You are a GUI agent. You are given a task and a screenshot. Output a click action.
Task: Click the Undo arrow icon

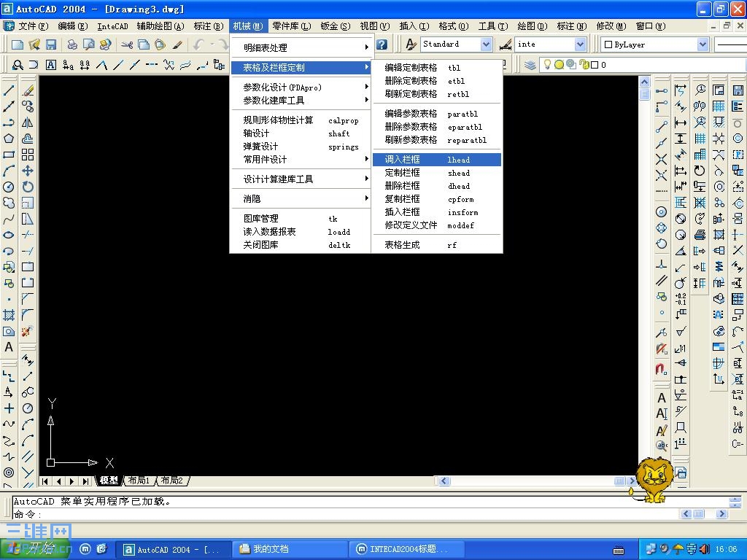(x=198, y=44)
